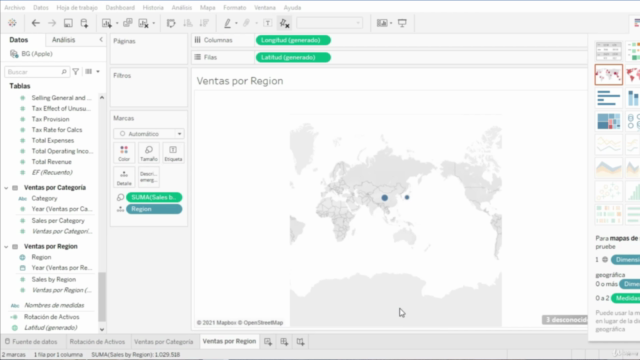This screenshot has height=360, width=640.
Task: Open the Tamaño mark card
Action: tap(149, 153)
